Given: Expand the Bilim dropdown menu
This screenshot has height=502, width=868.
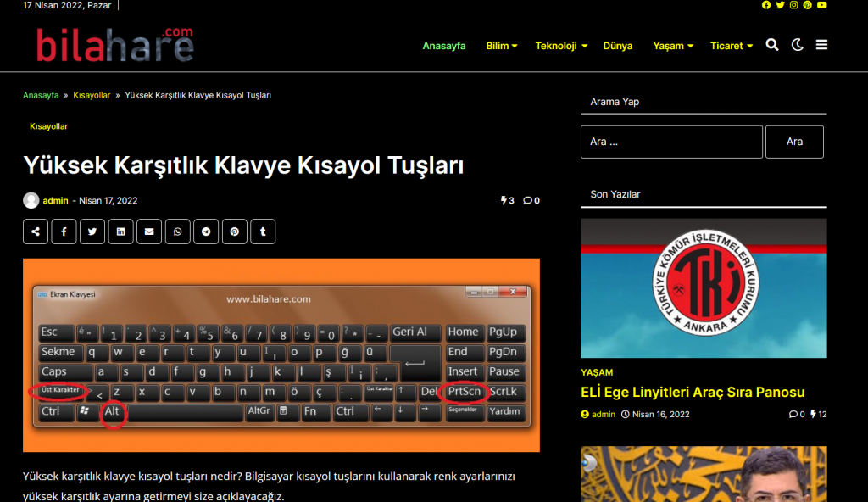Looking at the screenshot, I should (501, 46).
